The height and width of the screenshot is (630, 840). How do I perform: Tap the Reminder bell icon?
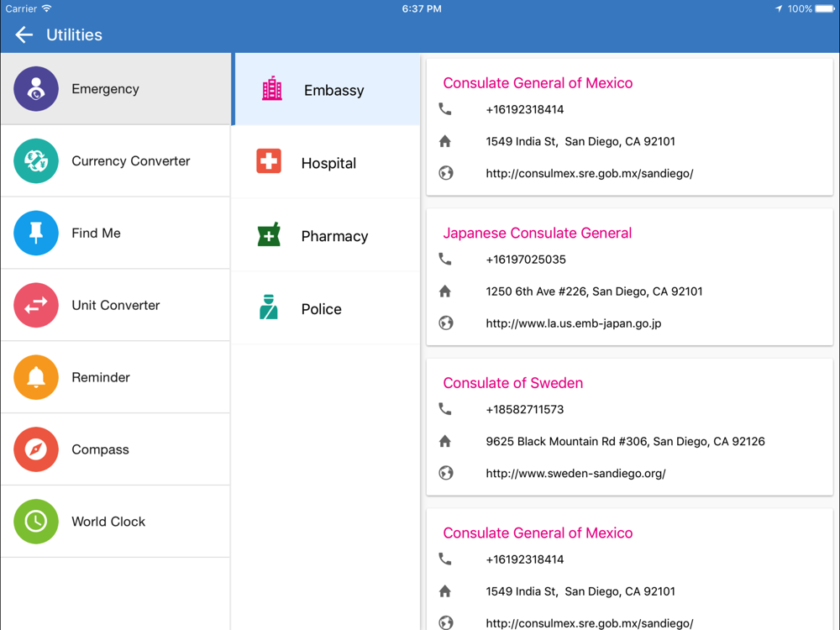point(36,377)
